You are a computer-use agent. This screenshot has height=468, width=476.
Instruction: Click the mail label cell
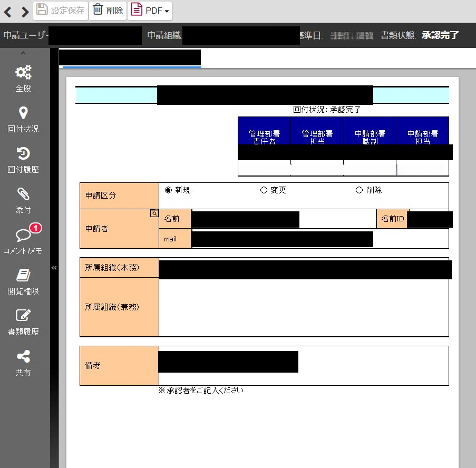[x=175, y=239]
